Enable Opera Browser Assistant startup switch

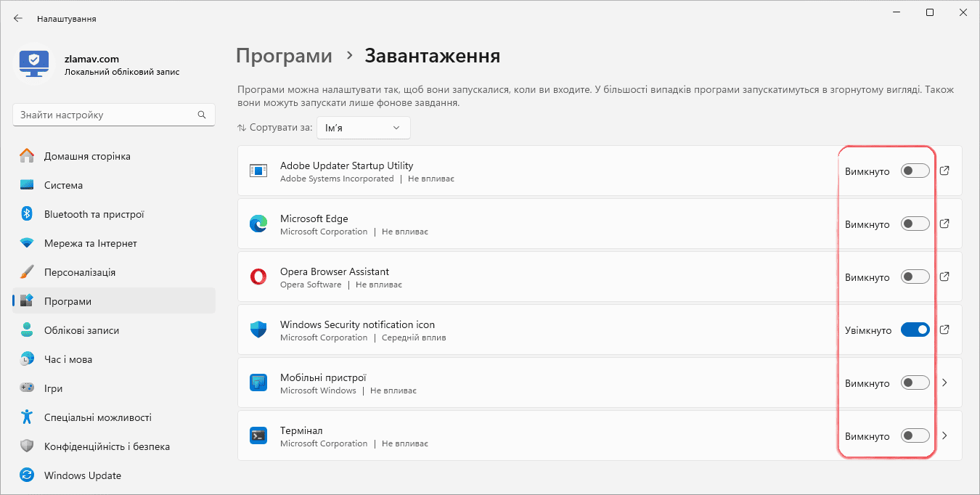(915, 277)
